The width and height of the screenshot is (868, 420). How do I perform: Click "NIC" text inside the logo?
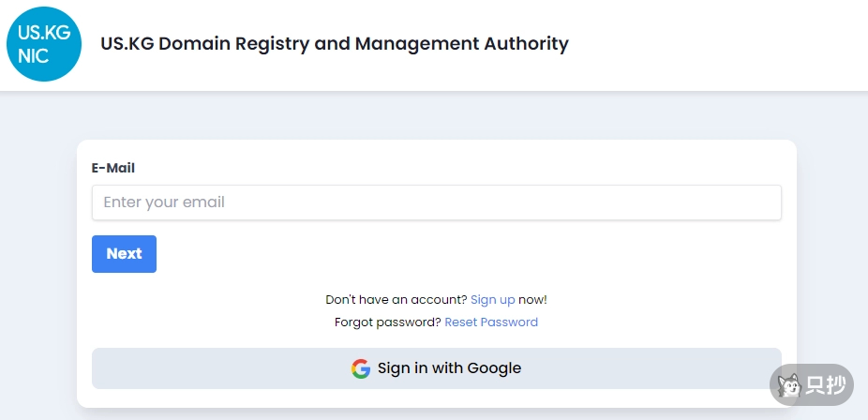(34, 56)
